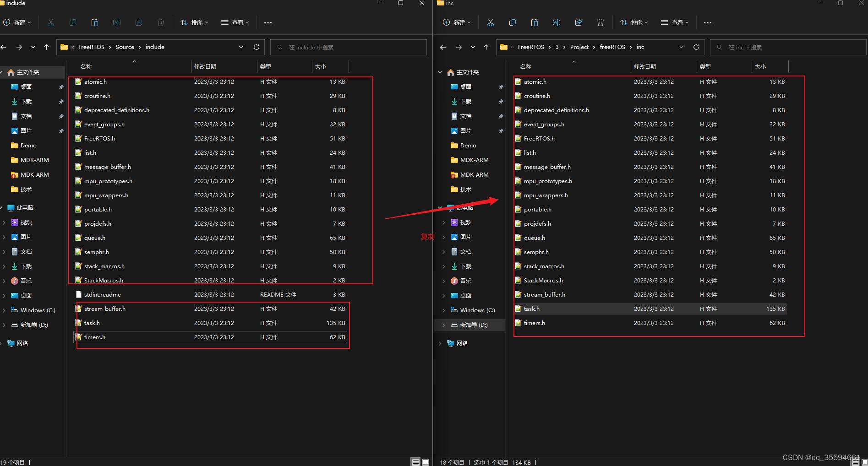Refresh the include folder with the refresh icon
This screenshot has height=466, width=868.
click(x=256, y=47)
